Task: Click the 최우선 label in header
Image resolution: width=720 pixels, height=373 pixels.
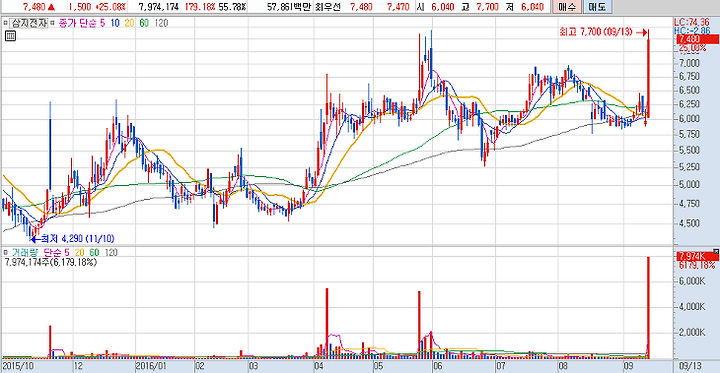Action: coord(329,7)
